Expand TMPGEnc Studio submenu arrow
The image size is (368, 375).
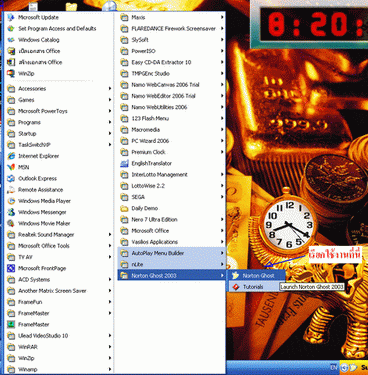point(222,73)
